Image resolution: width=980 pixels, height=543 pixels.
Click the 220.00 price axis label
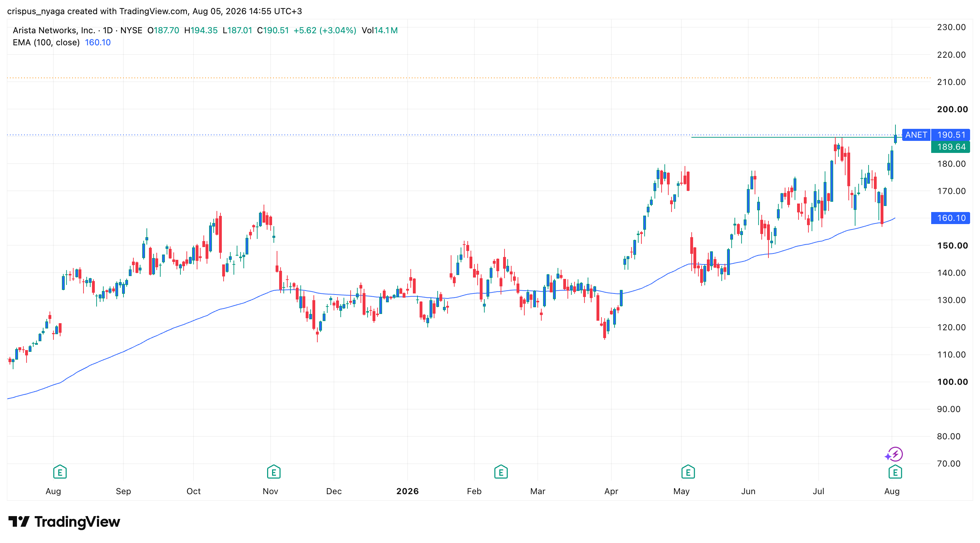pyautogui.click(x=951, y=55)
